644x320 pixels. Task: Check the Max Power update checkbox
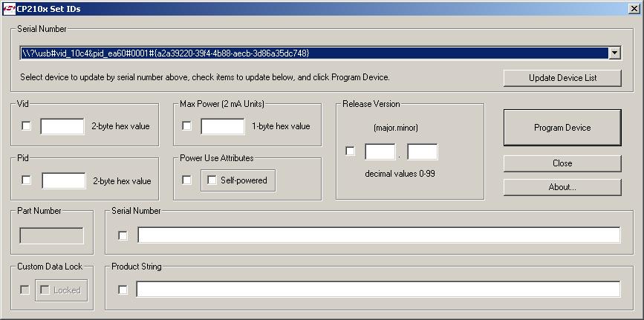tap(187, 126)
